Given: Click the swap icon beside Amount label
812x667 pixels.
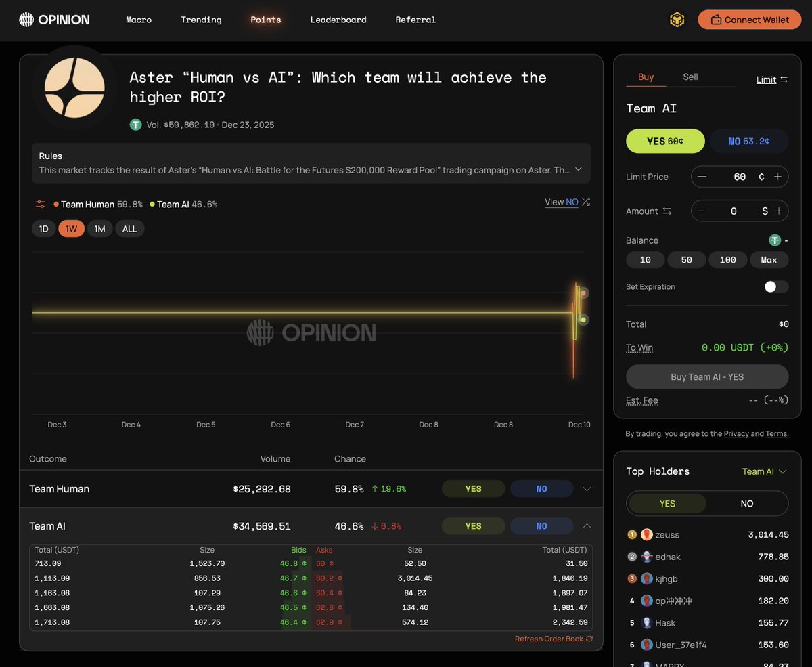Looking at the screenshot, I should pos(667,211).
